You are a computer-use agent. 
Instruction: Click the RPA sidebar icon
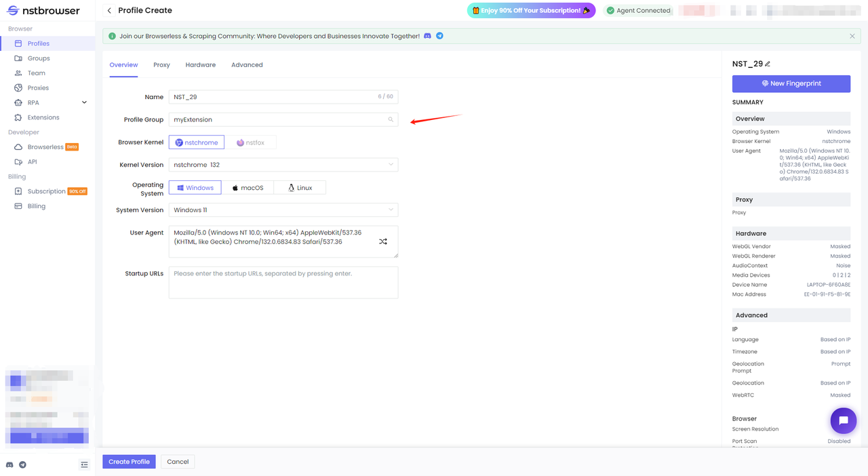click(18, 102)
